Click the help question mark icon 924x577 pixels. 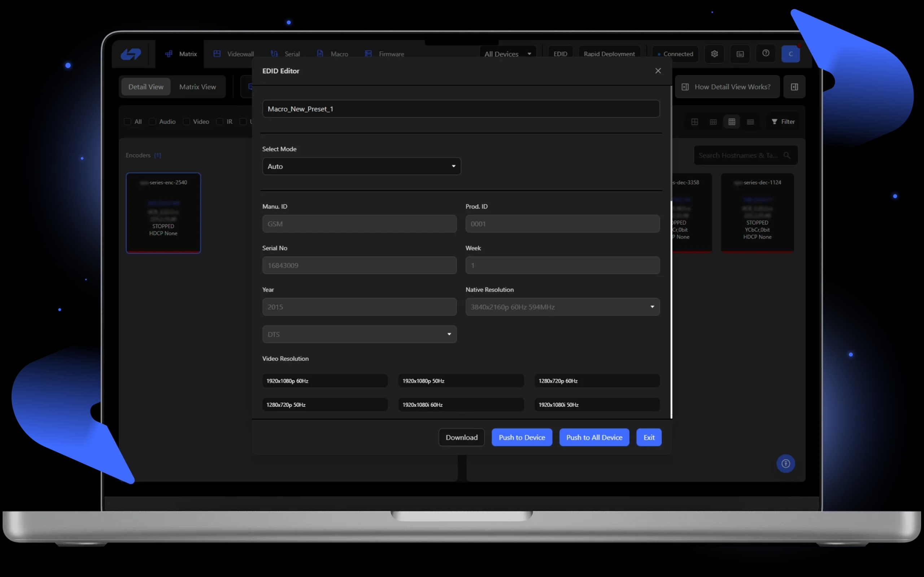(x=766, y=53)
